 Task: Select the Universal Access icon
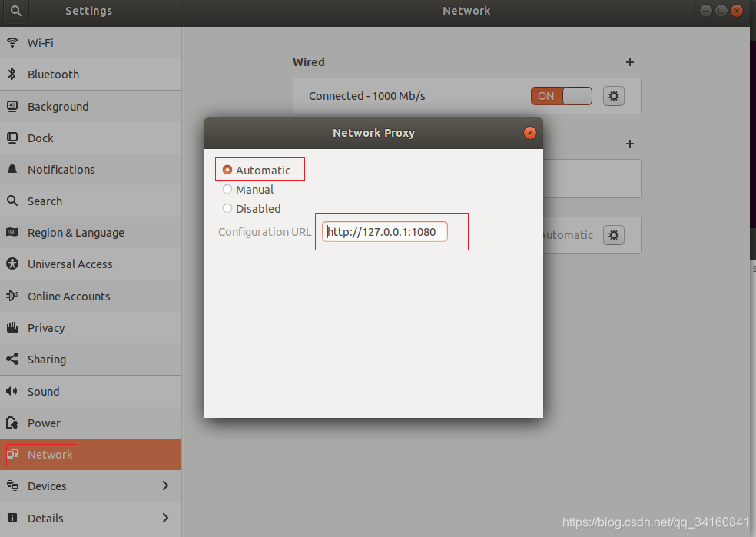point(12,264)
